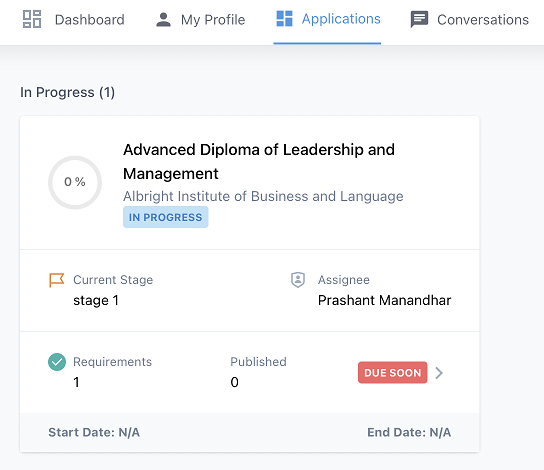
Task: Click the 0 % progress circle
Action: coord(75,182)
